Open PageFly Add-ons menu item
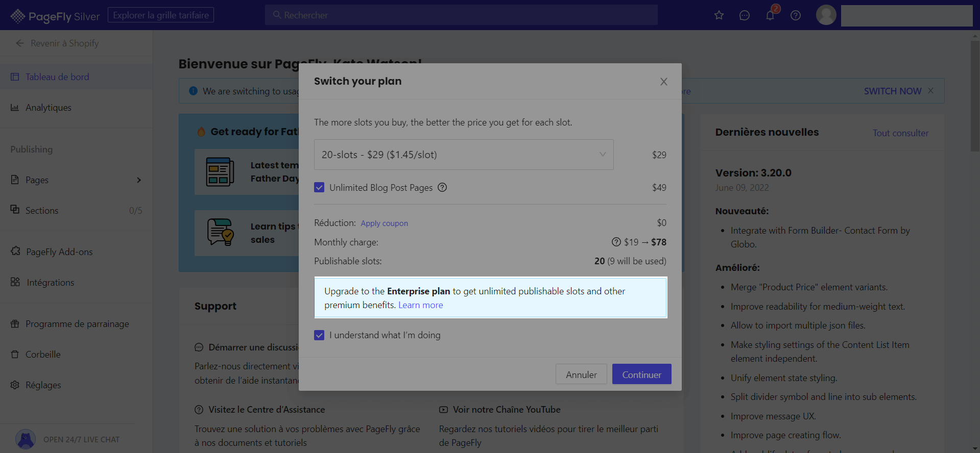This screenshot has width=980, height=453. (76, 252)
